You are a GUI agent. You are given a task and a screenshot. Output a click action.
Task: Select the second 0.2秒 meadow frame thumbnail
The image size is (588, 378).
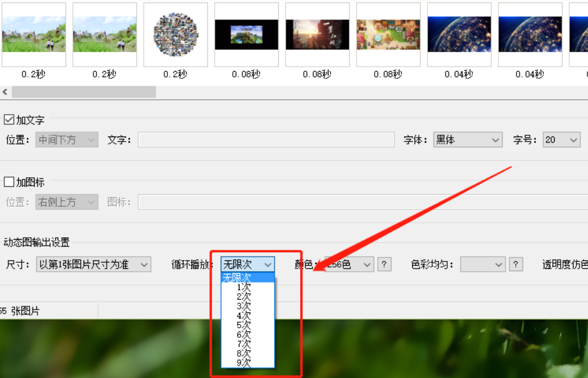pyautogui.click(x=105, y=35)
